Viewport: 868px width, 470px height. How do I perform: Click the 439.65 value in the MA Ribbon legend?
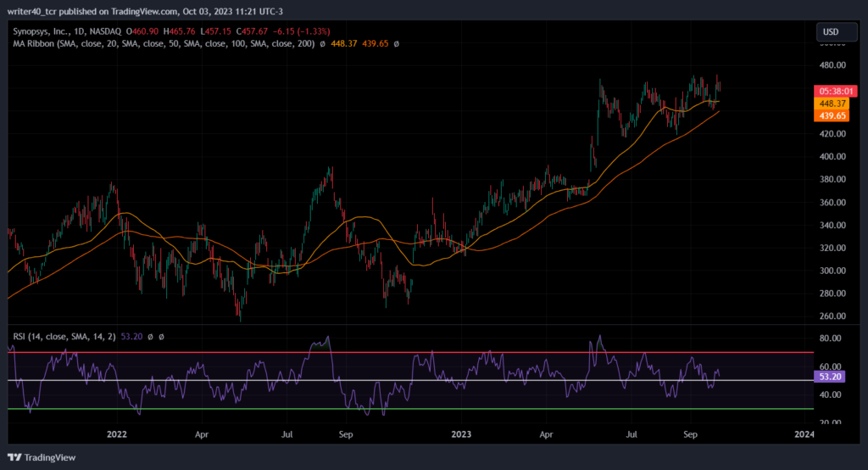point(376,44)
